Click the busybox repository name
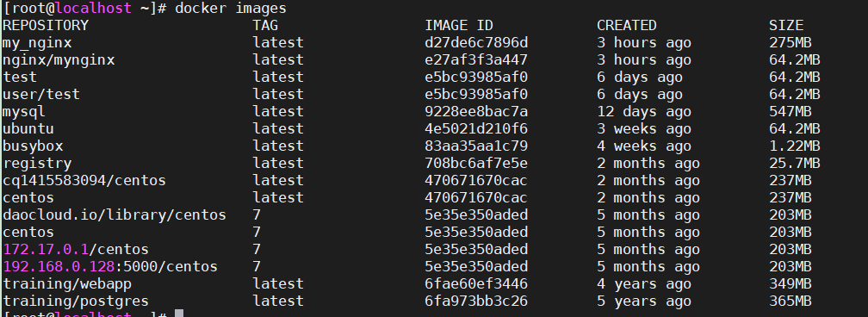 pos(33,146)
